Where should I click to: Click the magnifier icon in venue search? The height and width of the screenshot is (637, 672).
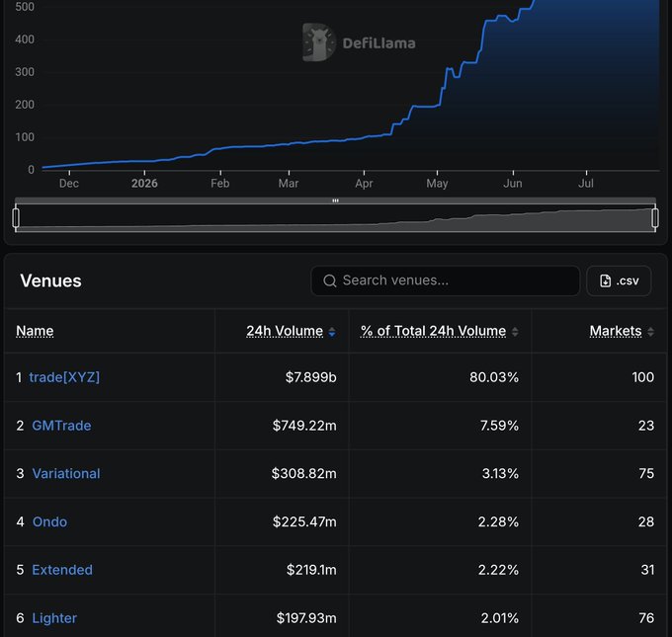(x=329, y=281)
